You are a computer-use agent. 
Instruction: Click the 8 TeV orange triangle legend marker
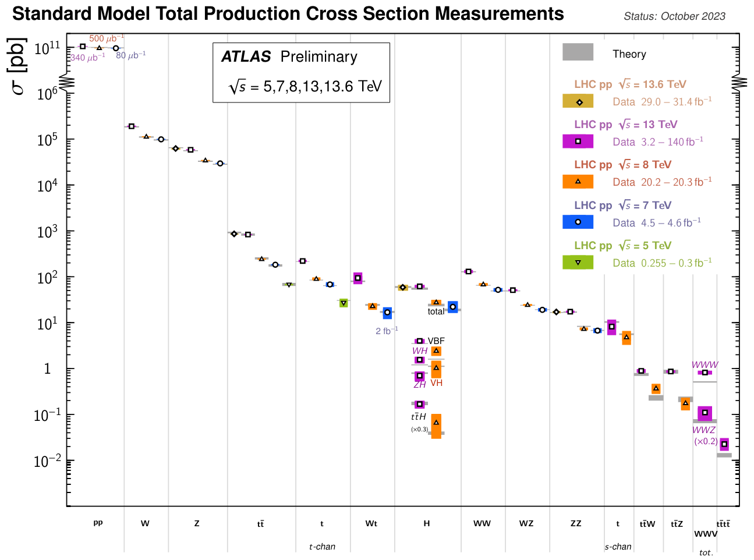(x=578, y=182)
